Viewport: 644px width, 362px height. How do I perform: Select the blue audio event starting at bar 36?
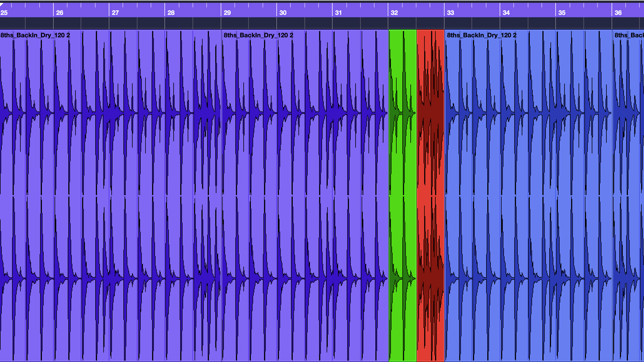click(628, 196)
